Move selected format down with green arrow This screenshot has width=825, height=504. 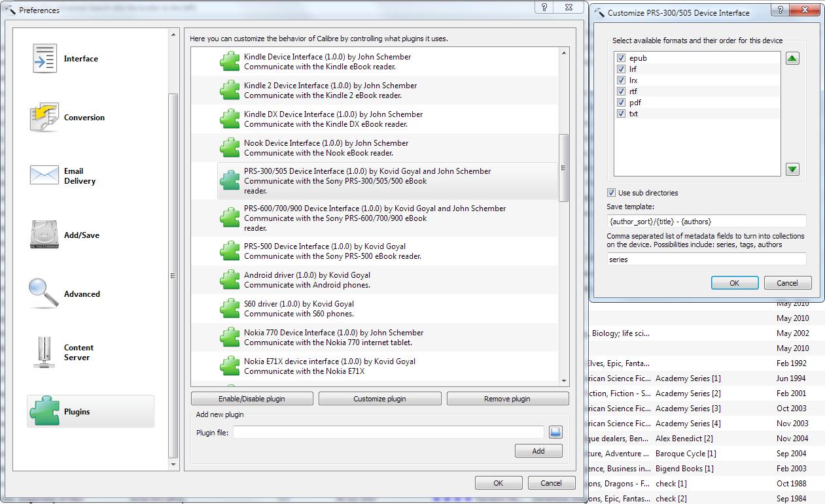pos(792,169)
